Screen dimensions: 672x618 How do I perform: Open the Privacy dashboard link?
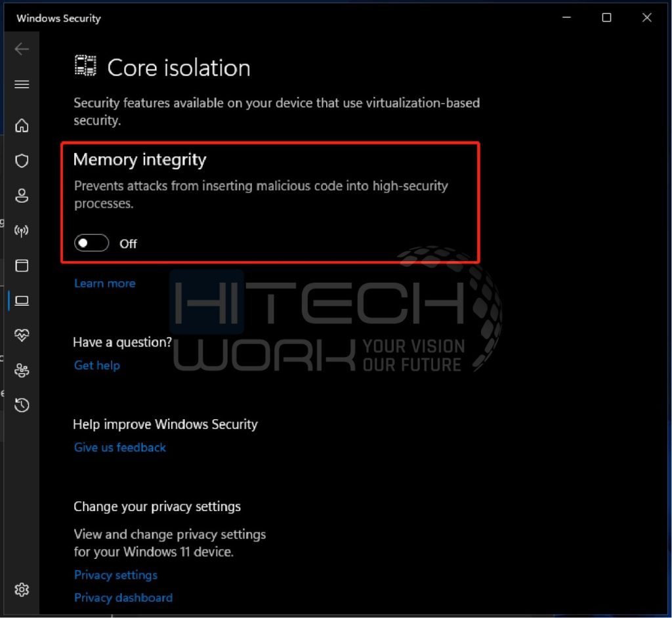click(x=123, y=598)
